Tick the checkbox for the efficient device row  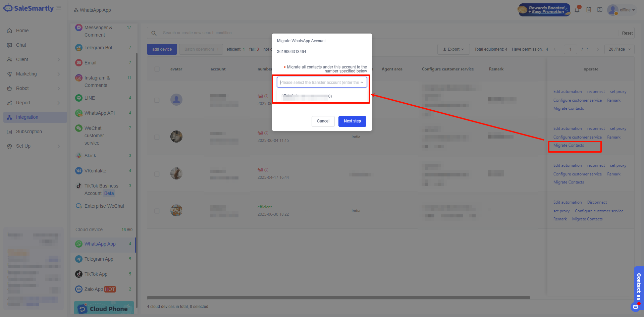tap(157, 211)
